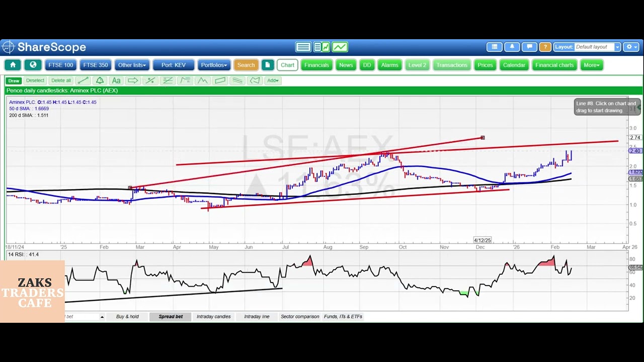
Task: Select the Funds, ITs & ETFs preset
Action: coord(343,317)
